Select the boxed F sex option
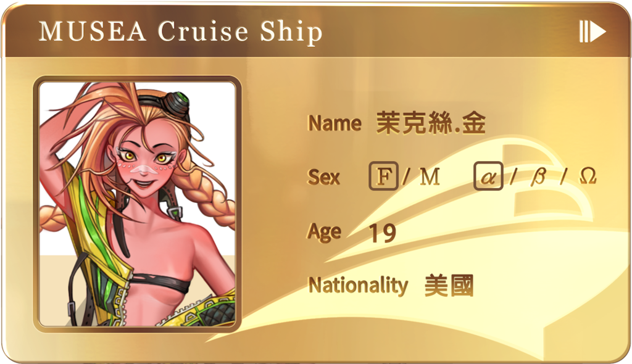The width and height of the screenshot is (632, 364). 383,176
